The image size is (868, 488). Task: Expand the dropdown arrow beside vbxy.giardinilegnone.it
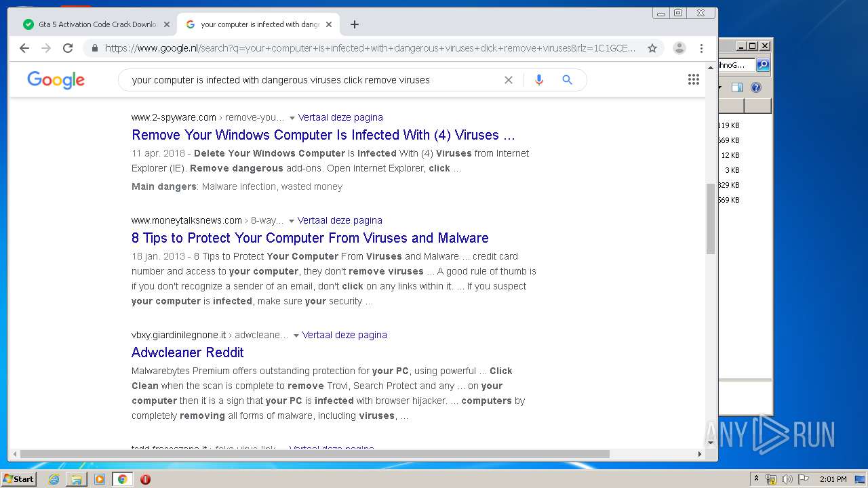click(x=296, y=335)
